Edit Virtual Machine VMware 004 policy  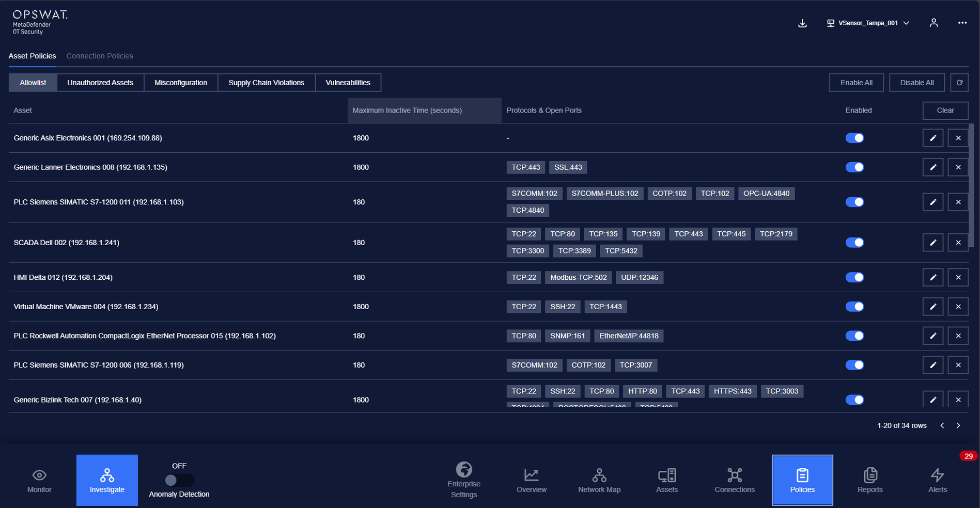click(933, 307)
